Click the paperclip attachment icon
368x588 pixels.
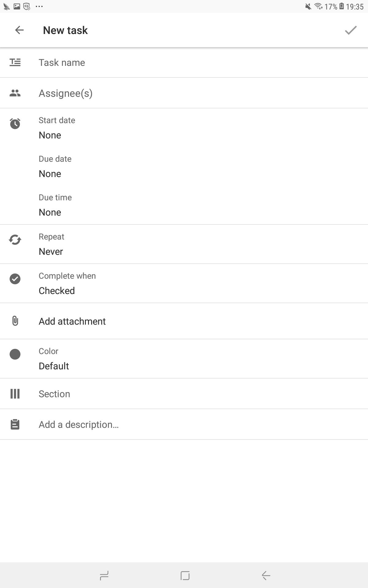(x=15, y=321)
